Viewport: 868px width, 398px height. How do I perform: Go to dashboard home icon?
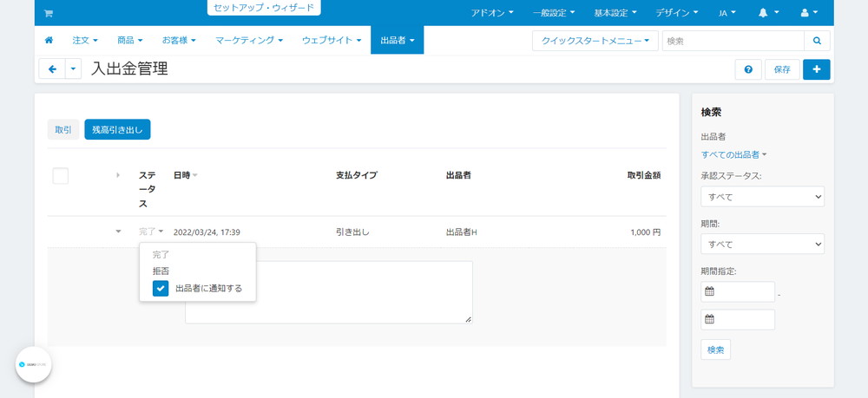tap(49, 41)
